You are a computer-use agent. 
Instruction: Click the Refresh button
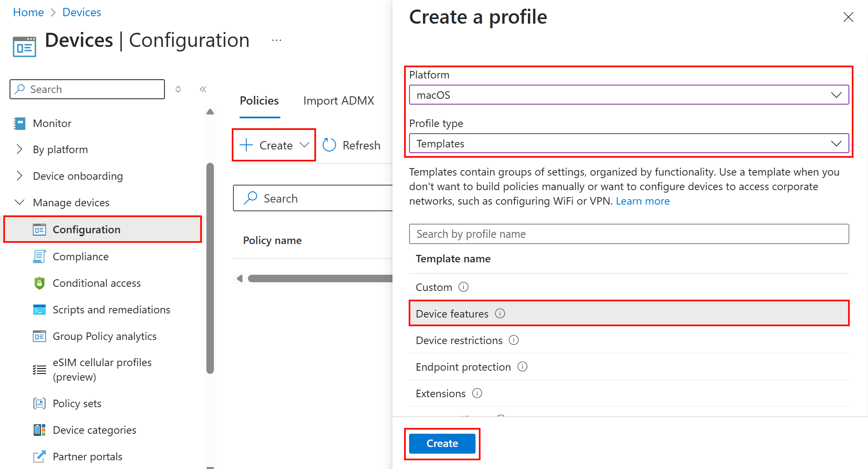pos(353,146)
